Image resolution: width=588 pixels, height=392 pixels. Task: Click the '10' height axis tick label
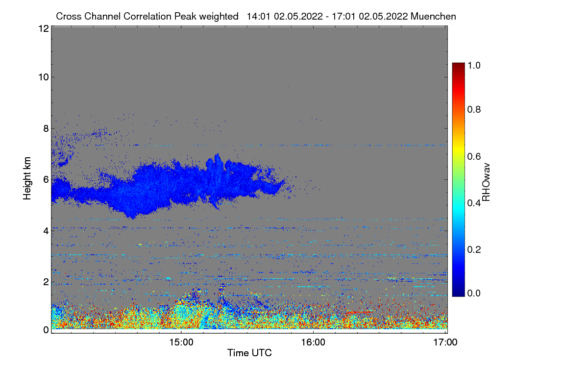[43, 77]
